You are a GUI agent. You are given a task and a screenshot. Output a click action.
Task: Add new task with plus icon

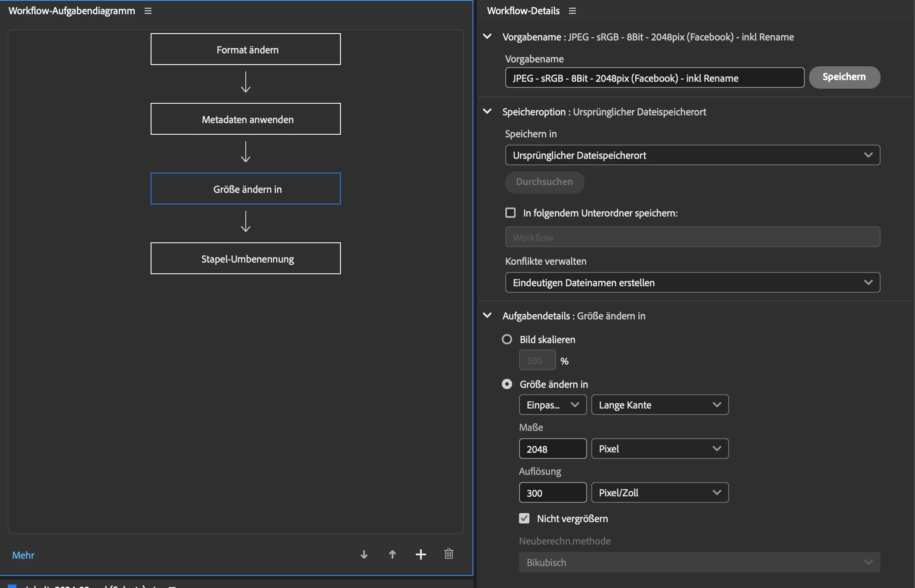420,554
